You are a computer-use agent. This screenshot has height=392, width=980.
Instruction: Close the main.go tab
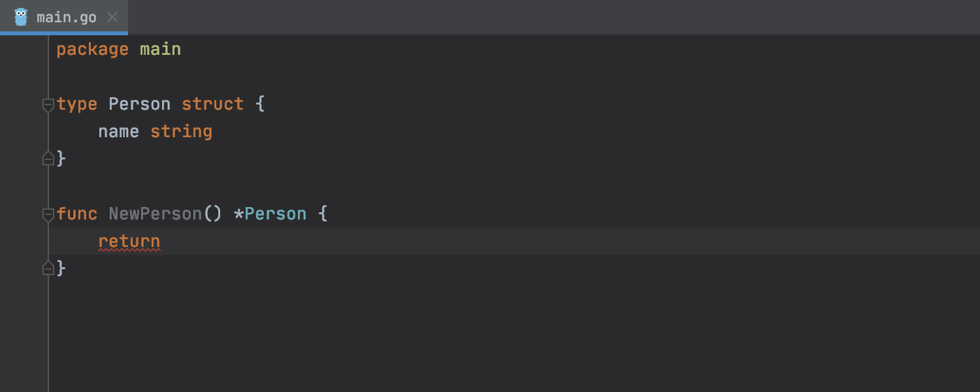click(x=112, y=17)
